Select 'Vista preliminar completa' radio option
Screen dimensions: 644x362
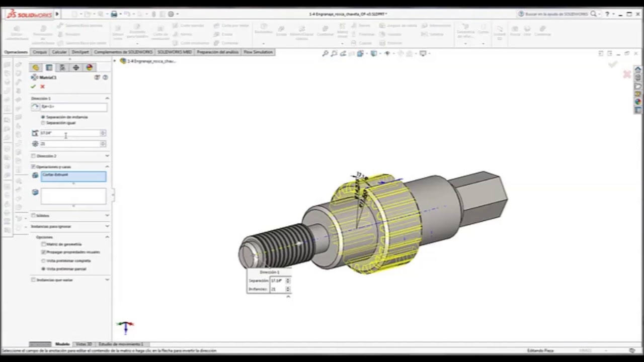pyautogui.click(x=44, y=261)
